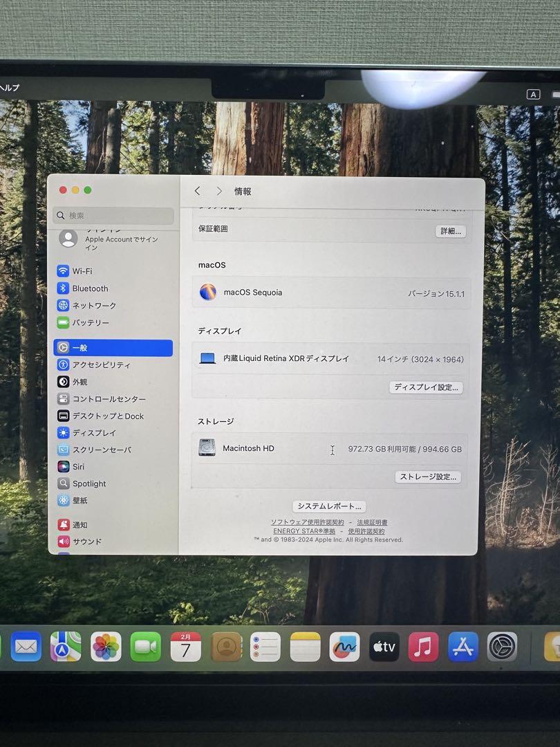The width and height of the screenshot is (560, 747).
Task: Open Contacts from the Dock
Action: click(225, 647)
